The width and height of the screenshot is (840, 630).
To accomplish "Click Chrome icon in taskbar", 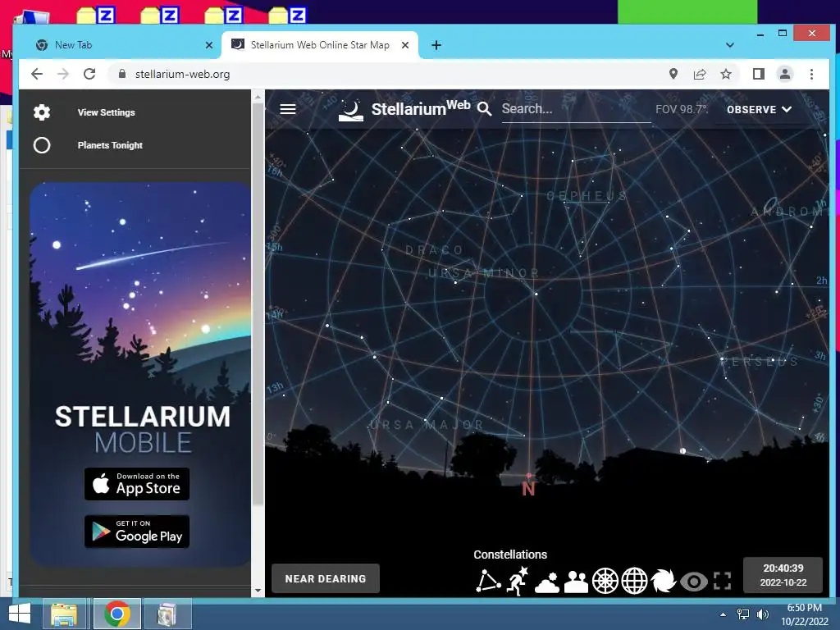I will [x=116, y=614].
